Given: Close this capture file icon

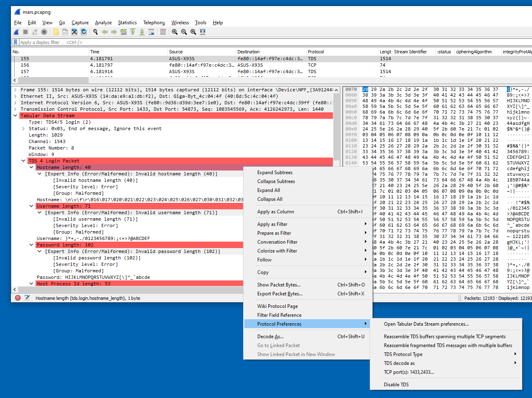Looking at the screenshot, I should pos(74,32).
